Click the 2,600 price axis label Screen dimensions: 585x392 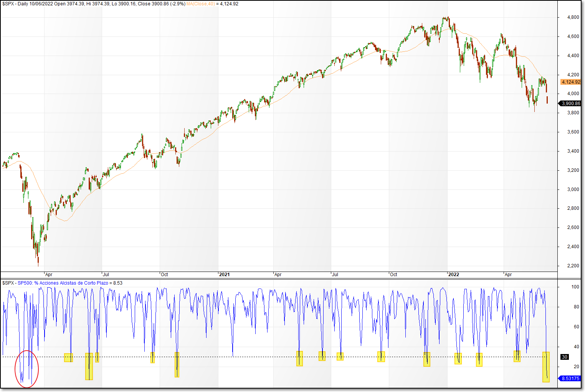(x=573, y=227)
